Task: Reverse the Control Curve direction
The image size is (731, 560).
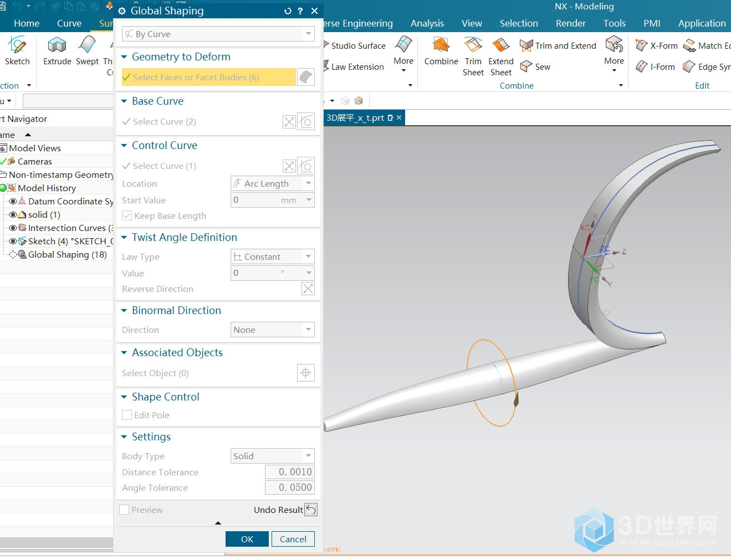Action: tap(289, 166)
